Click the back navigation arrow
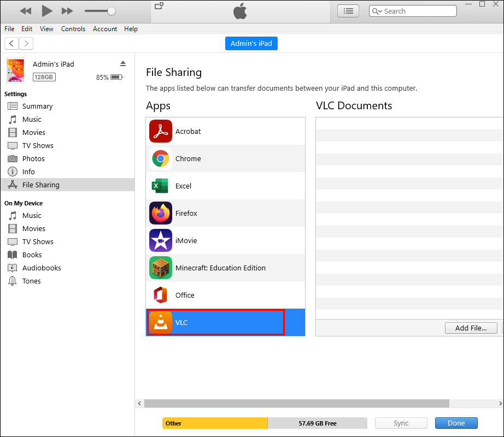The width and height of the screenshot is (504, 437). tap(11, 43)
